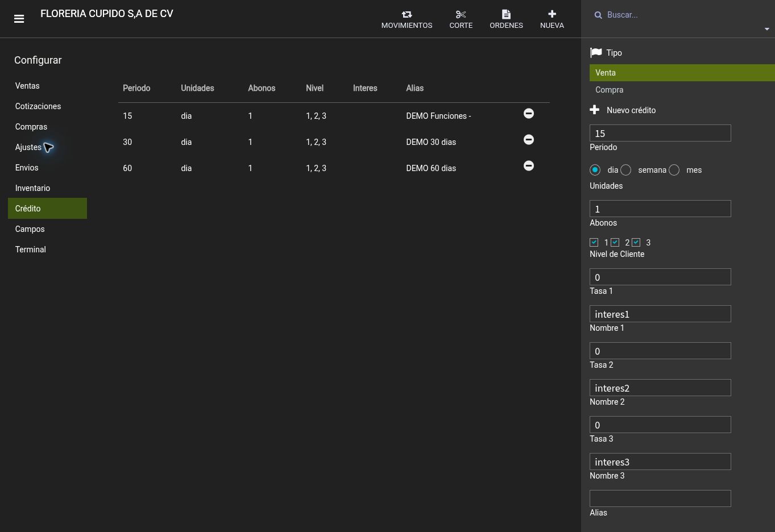Create a Nueva entry with the plus icon
Viewport: 775px width, 532px height.
(x=552, y=19)
